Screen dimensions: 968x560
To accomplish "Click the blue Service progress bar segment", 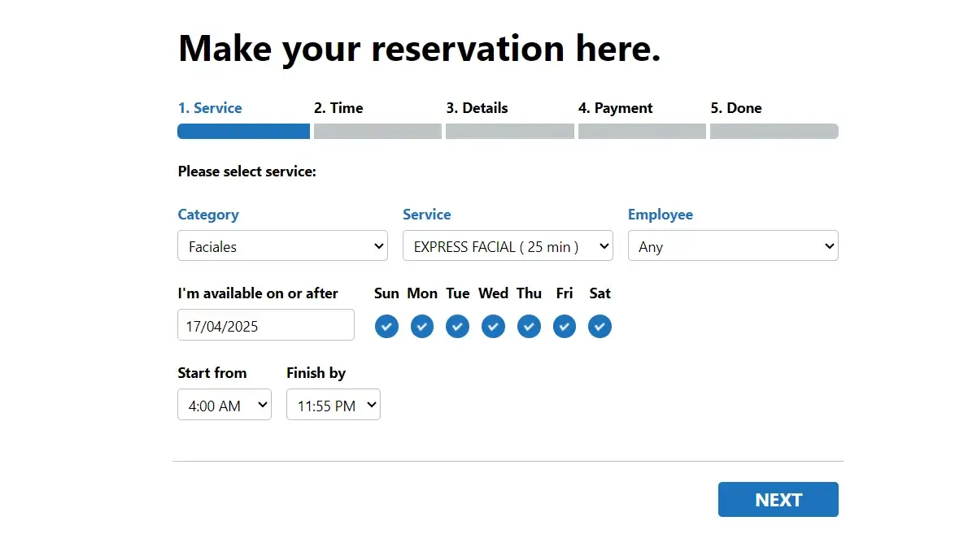I will tap(243, 132).
